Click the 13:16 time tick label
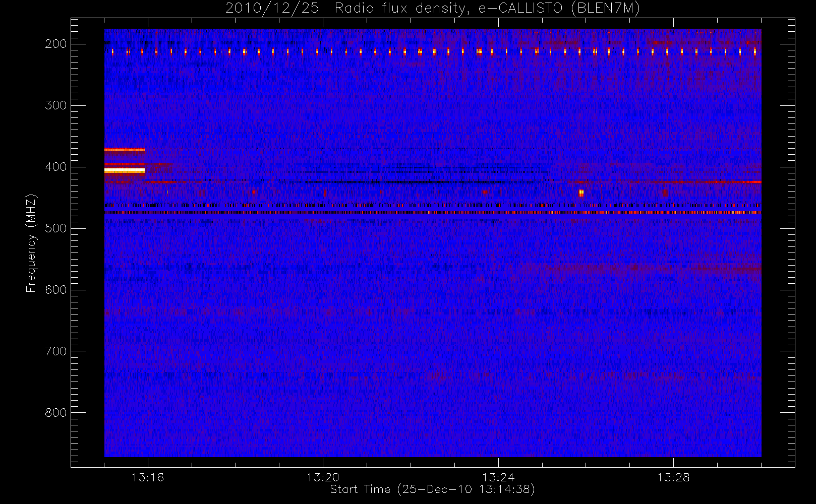This screenshot has width=816, height=504. pyautogui.click(x=148, y=477)
